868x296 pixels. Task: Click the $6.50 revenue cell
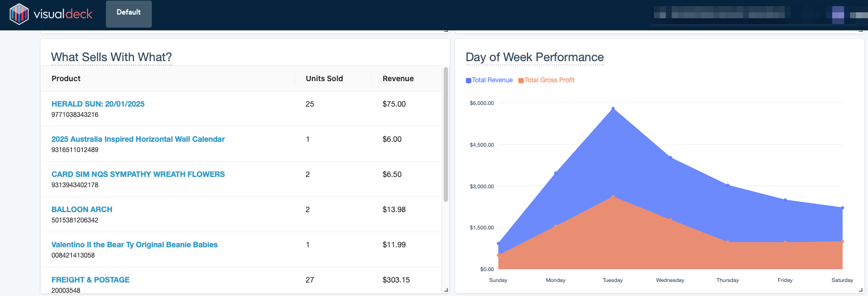392,174
